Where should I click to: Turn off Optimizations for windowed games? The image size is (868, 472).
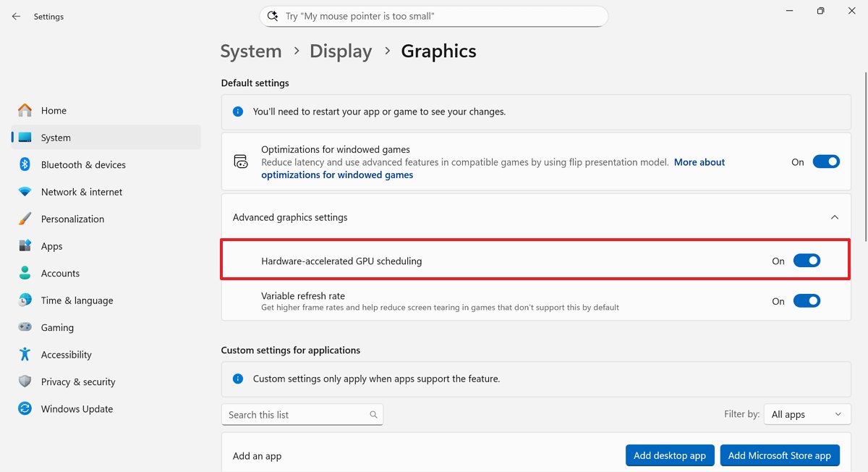(826, 161)
